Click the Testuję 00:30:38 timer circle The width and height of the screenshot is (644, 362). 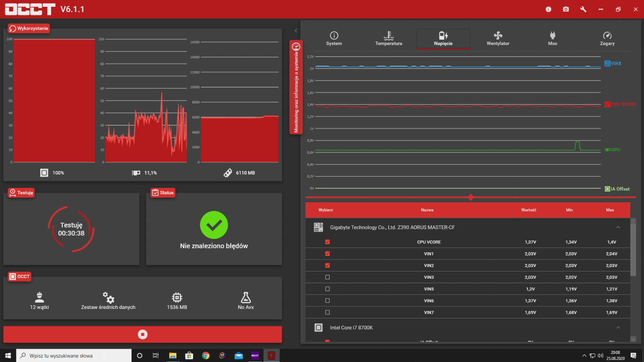coord(71,229)
